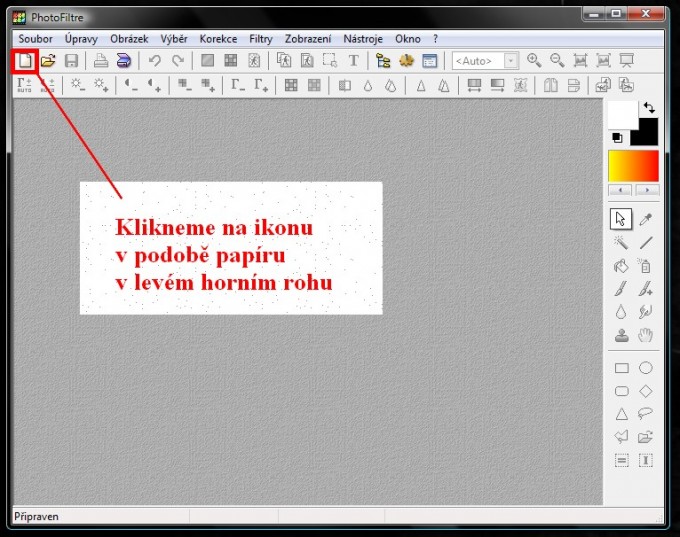Click the Undo arrow icon
The height and width of the screenshot is (537, 680).
point(154,61)
